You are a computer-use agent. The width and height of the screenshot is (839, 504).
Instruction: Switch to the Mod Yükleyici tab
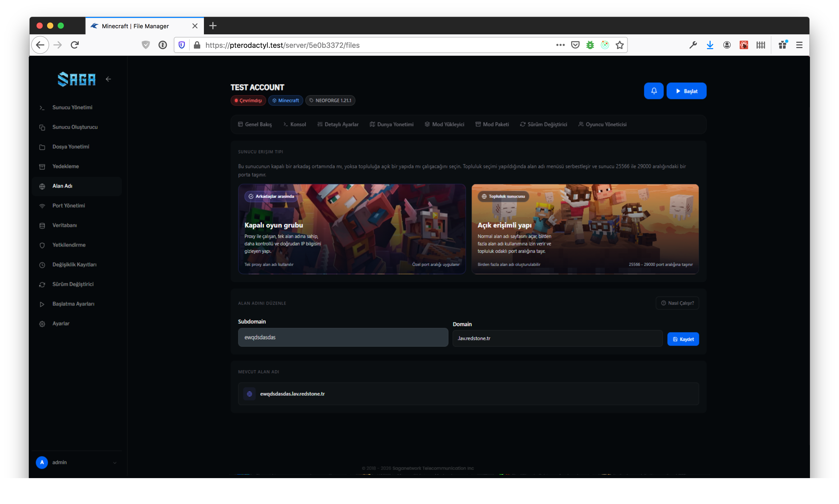[444, 124]
